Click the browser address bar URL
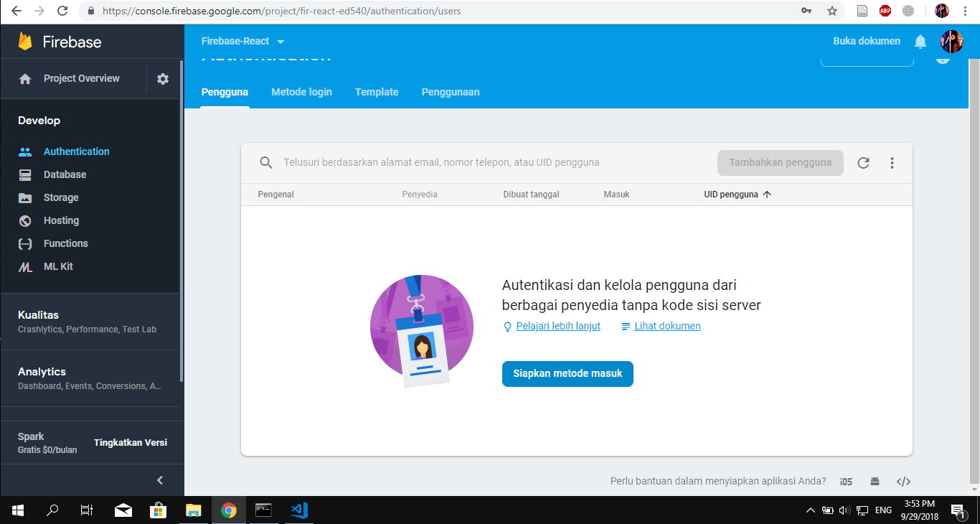 282,11
